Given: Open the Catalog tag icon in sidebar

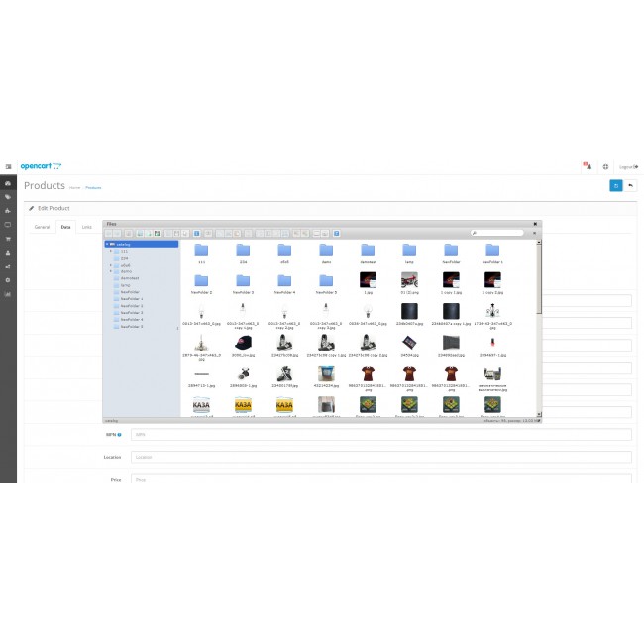Looking at the screenshot, I should click(x=8, y=197).
